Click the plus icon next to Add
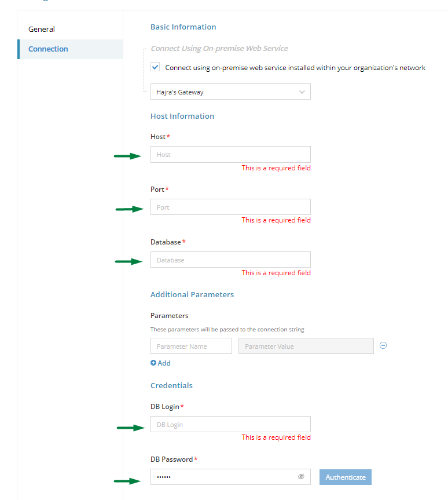Viewport: 448px width, 500px height. [x=153, y=363]
